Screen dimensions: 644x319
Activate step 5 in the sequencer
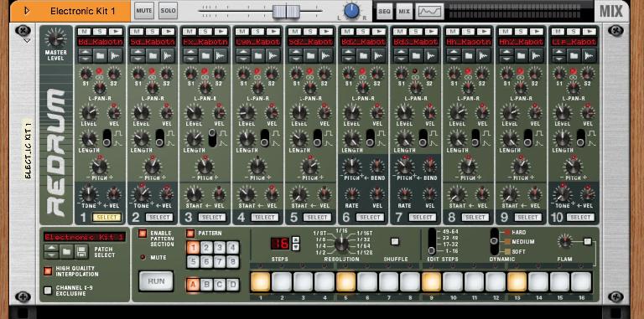[345, 281]
